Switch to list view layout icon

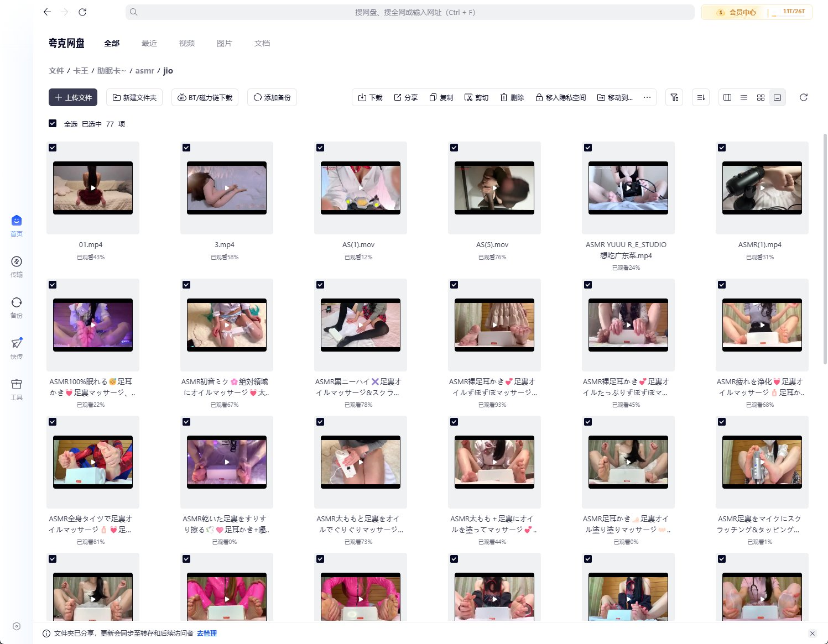[744, 97]
